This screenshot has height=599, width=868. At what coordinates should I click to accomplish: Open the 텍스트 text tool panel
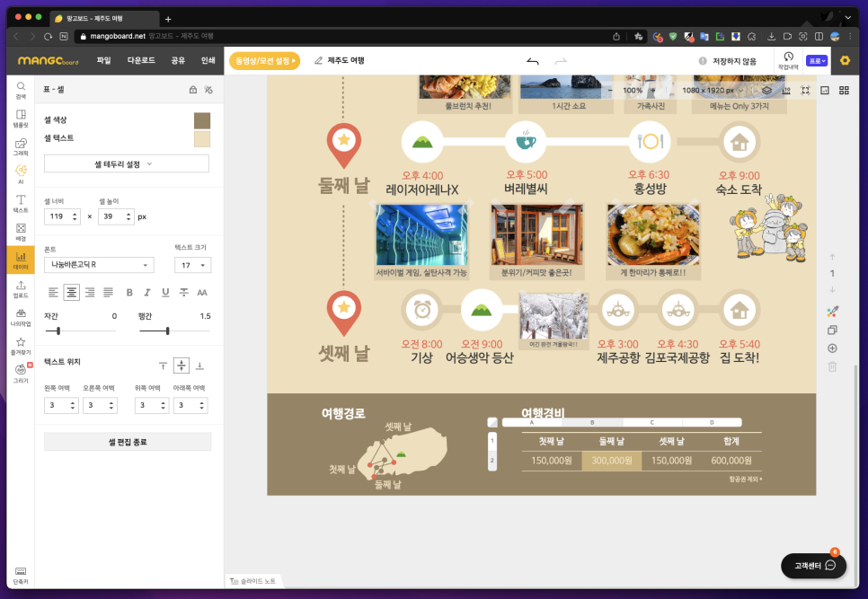point(21,204)
